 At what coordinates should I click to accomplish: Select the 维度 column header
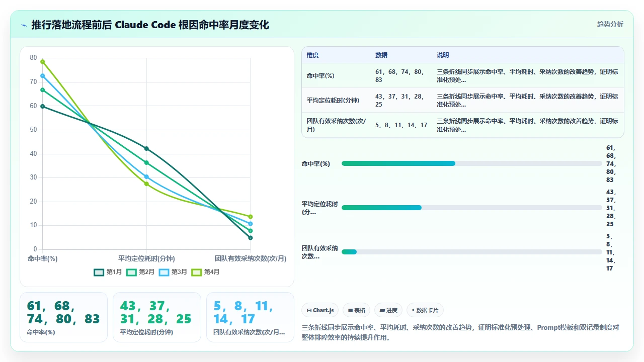pos(313,55)
